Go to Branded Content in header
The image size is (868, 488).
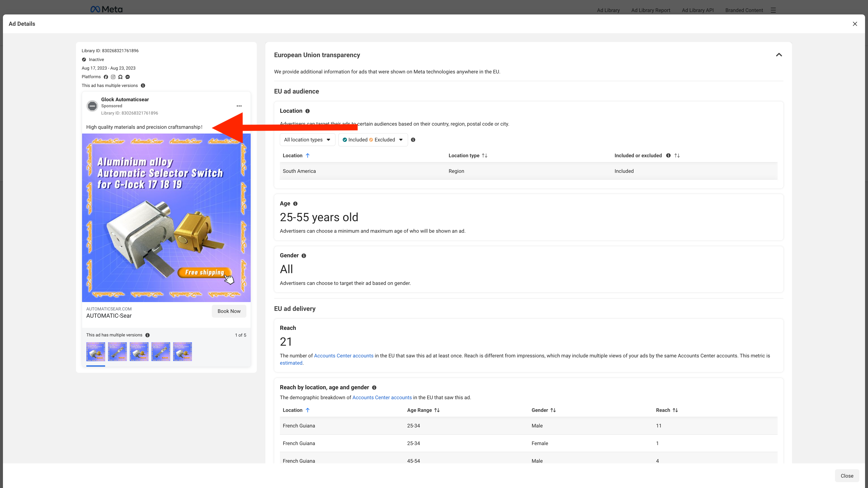744,10
